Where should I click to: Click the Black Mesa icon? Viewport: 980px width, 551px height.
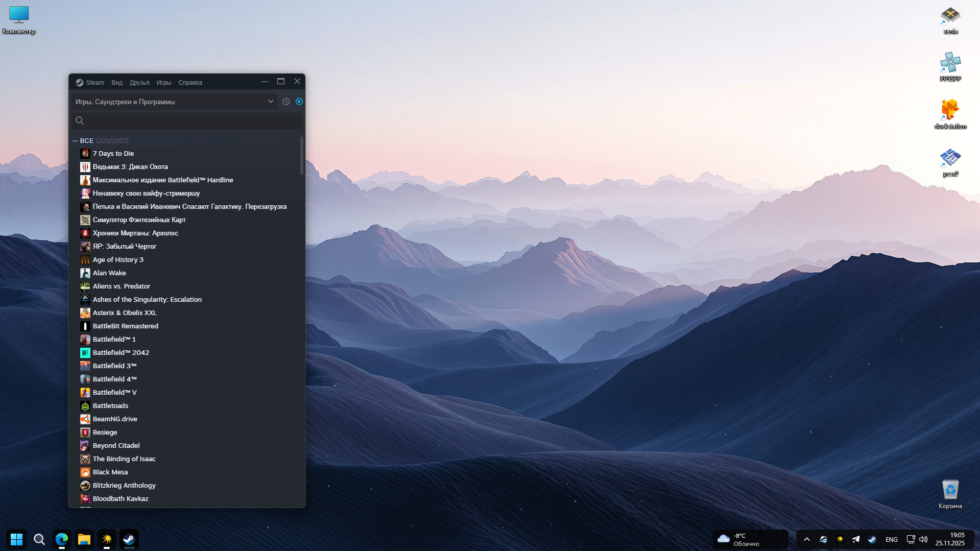coord(85,472)
